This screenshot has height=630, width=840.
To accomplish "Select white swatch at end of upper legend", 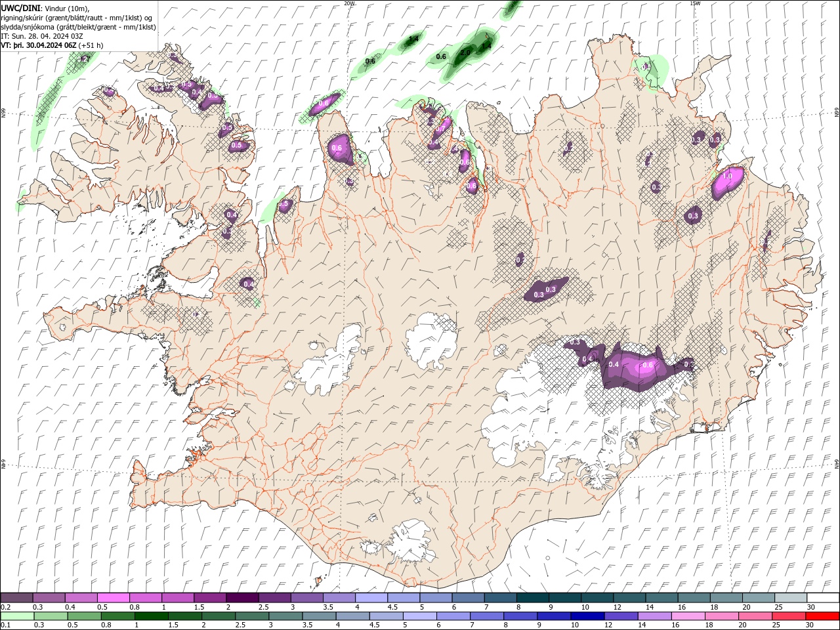I will point(823,598).
